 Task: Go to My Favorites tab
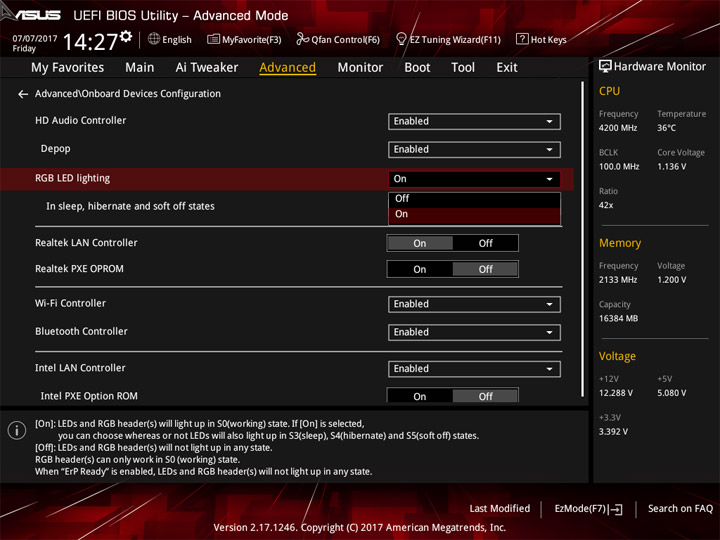point(68,68)
